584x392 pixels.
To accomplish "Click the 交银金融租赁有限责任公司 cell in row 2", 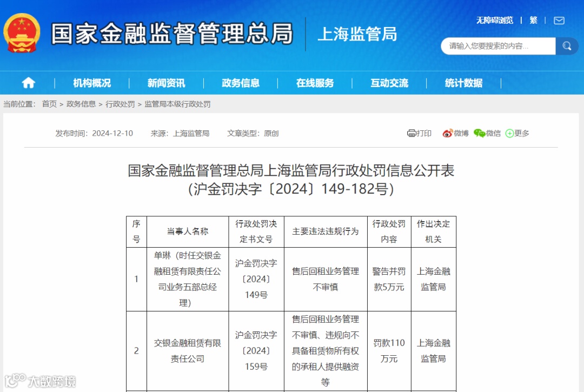I will point(188,351).
